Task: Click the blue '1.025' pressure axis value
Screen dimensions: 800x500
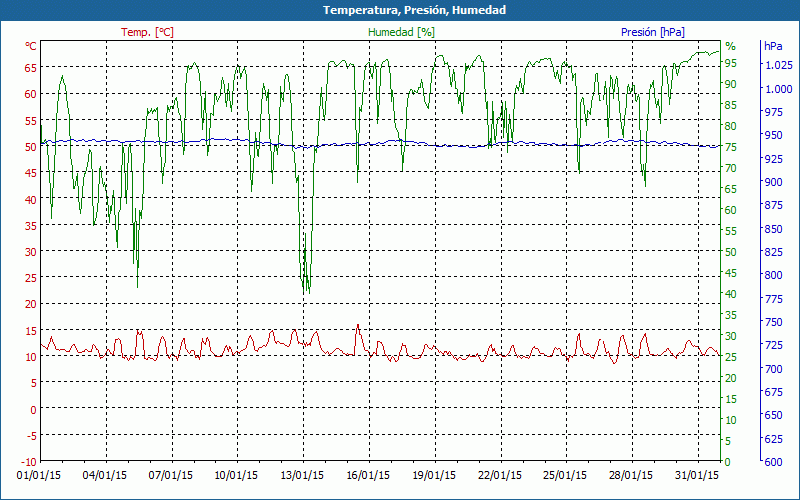Action: pos(779,65)
